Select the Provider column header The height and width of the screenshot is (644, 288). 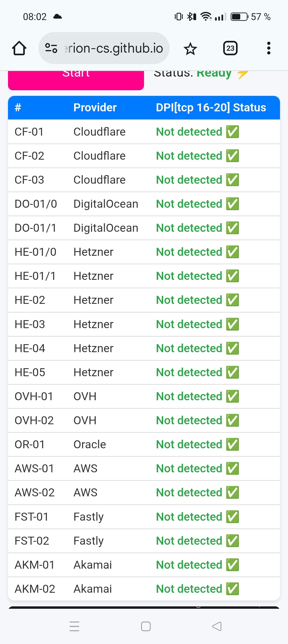[95, 108]
